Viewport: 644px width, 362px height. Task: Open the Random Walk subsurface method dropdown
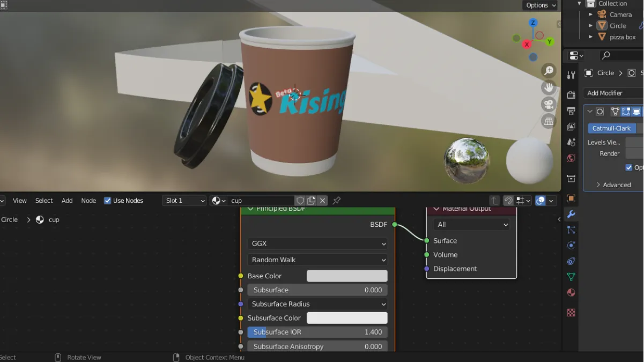coord(317,260)
